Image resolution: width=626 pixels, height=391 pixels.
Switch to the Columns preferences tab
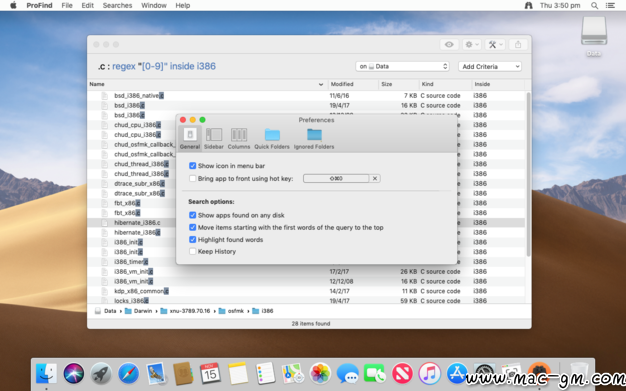point(239,138)
